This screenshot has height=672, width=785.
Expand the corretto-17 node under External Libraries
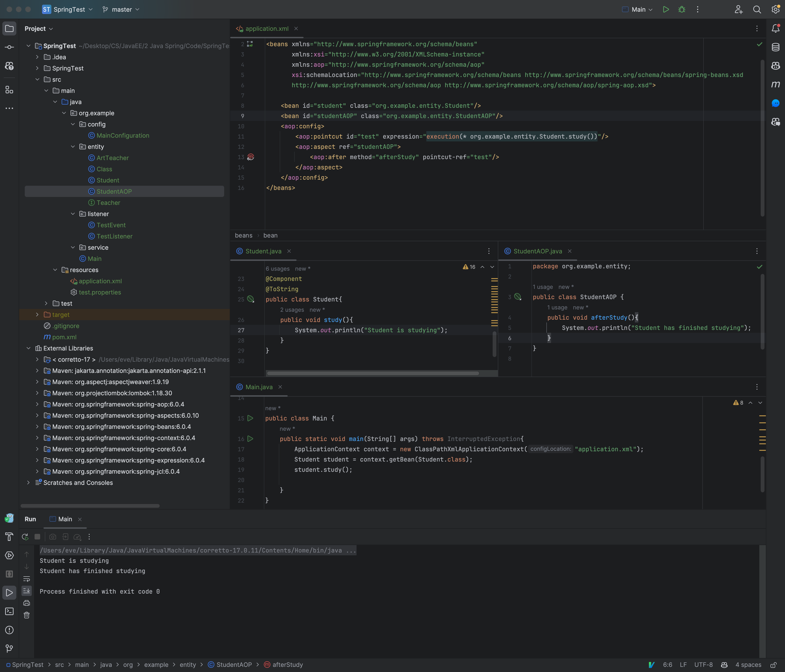[37, 360]
